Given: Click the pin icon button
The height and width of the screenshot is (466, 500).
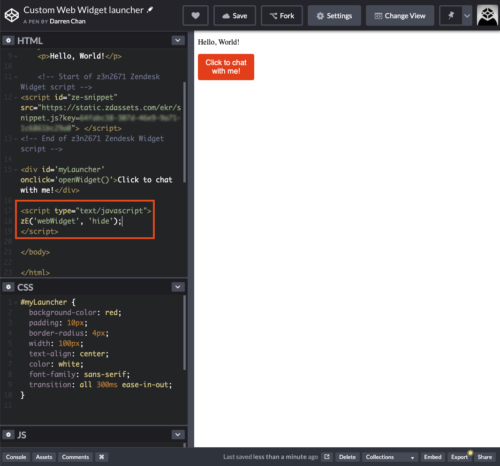Looking at the screenshot, I should [x=451, y=16].
